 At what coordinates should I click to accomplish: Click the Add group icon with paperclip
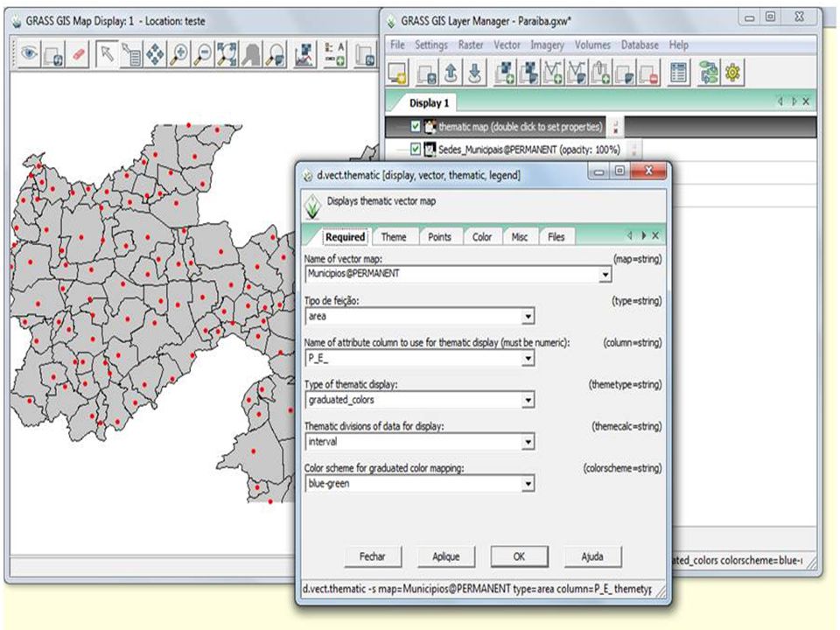point(600,73)
